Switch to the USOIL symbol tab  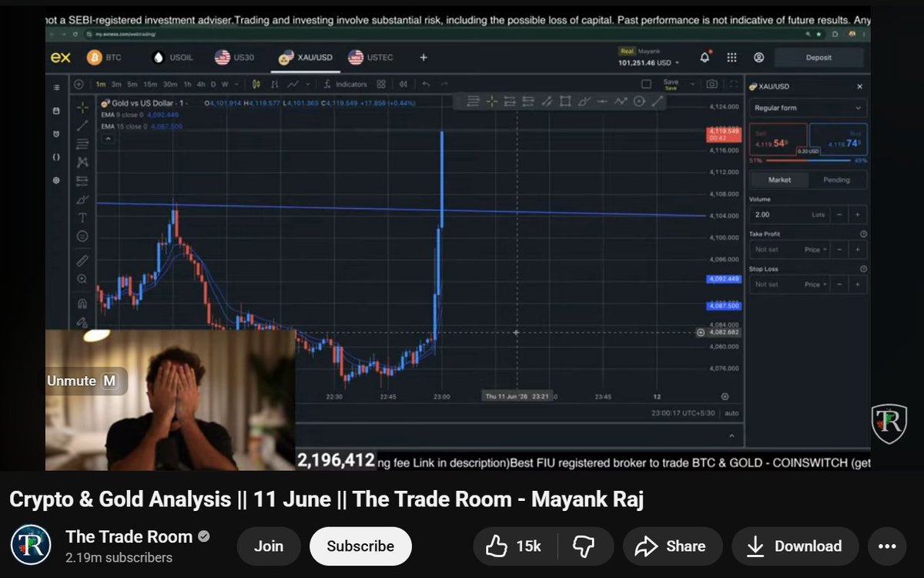click(174, 58)
